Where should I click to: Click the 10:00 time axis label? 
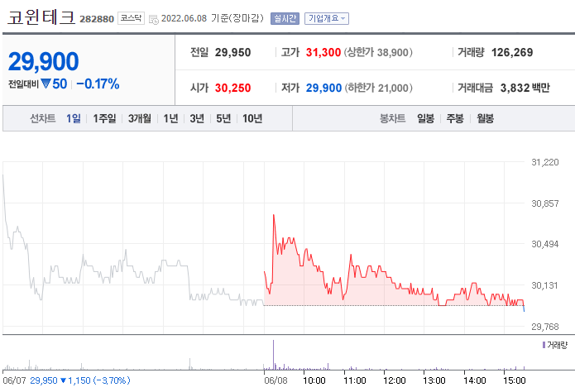pos(314,380)
